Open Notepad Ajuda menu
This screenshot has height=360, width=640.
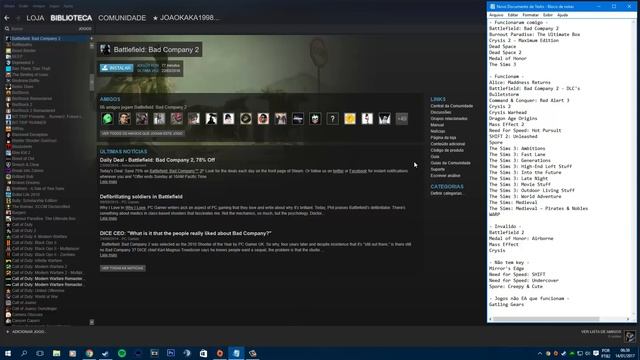(x=562, y=15)
